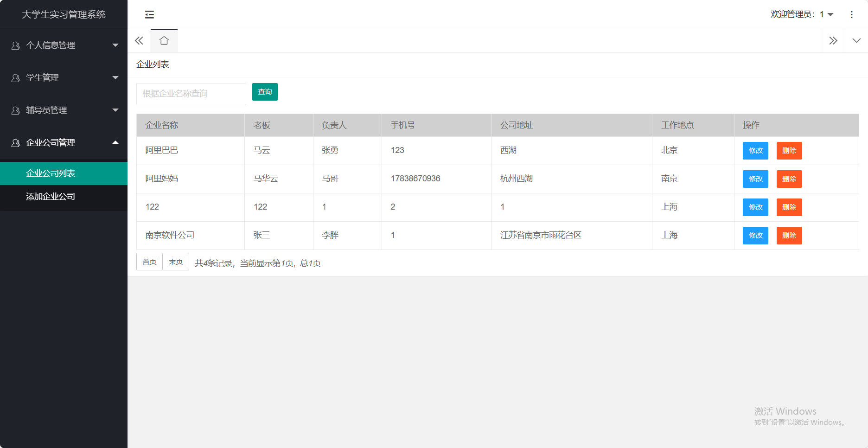Click the 杭州西湖 address cell
The height and width of the screenshot is (448, 868).
pyautogui.click(x=572, y=179)
